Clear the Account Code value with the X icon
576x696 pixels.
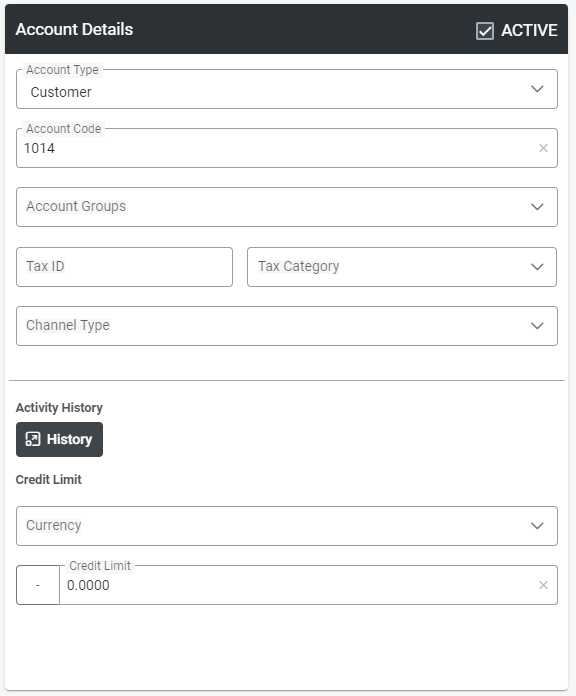click(x=543, y=148)
